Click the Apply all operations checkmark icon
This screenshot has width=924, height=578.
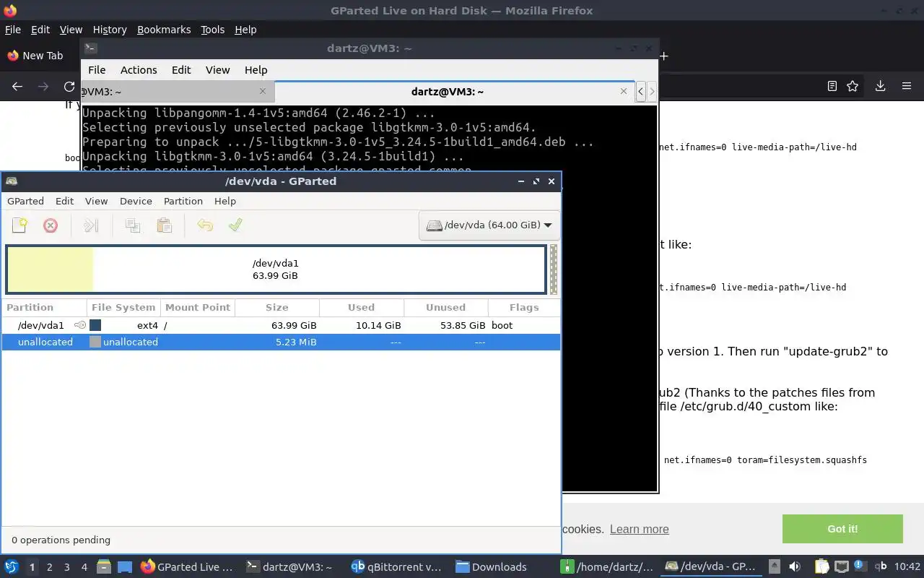click(x=235, y=225)
